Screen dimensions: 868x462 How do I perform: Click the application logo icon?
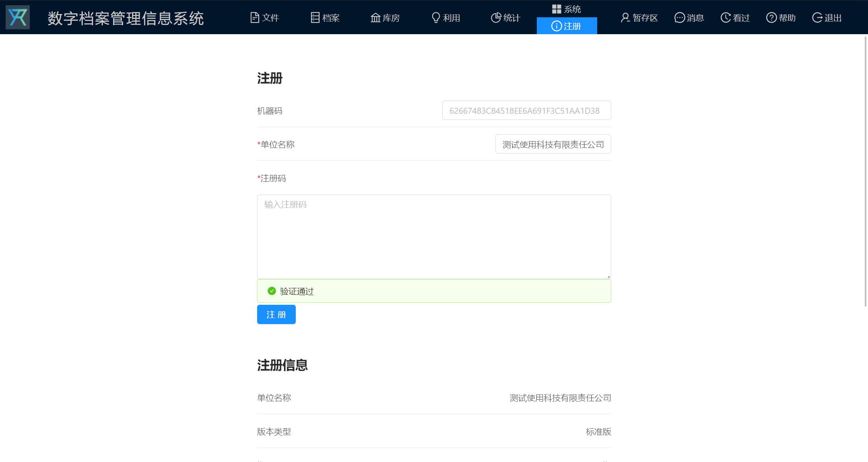pos(18,17)
